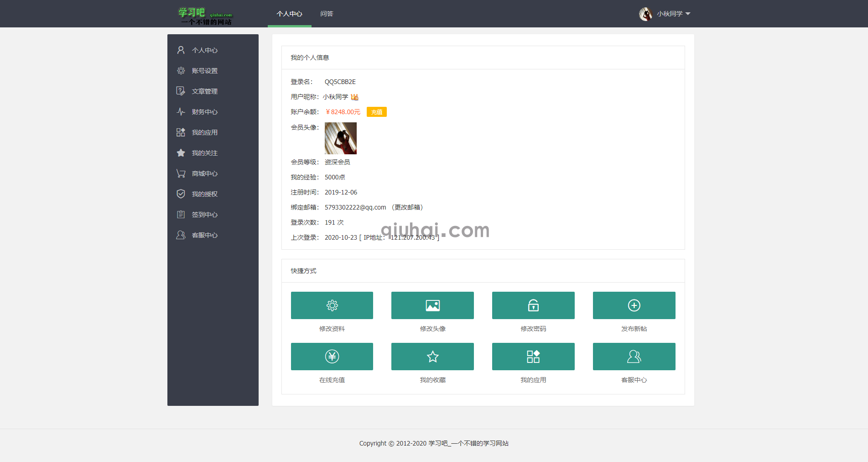Image resolution: width=868 pixels, height=462 pixels.
Task: Select 签到中心 in the sidebar
Action: [x=204, y=214]
